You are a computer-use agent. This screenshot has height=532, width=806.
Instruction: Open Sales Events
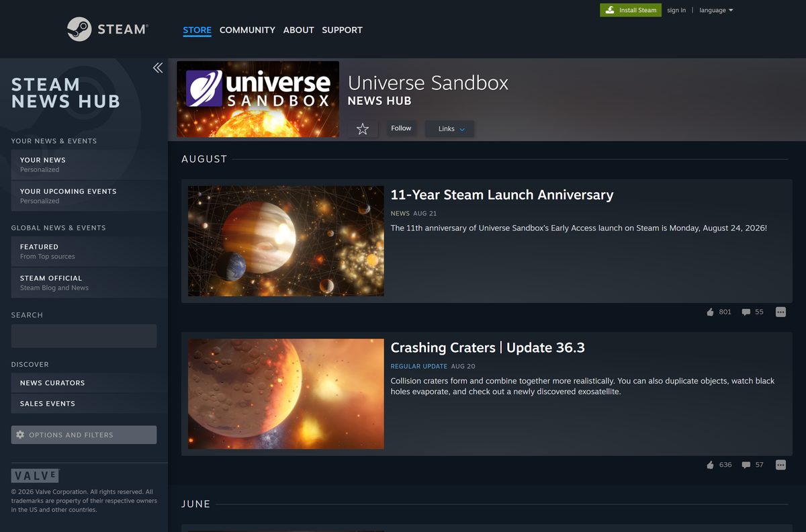point(89,404)
